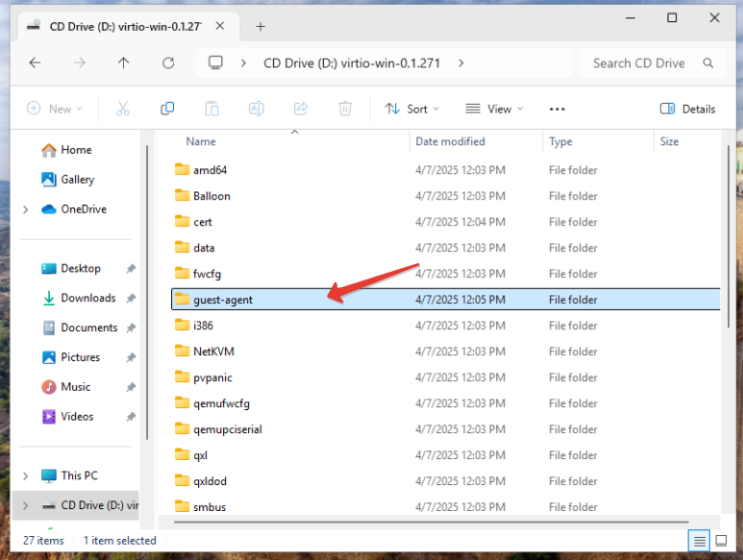743x560 pixels.
Task: Open the Desktop quick access folder
Action: (x=71, y=268)
